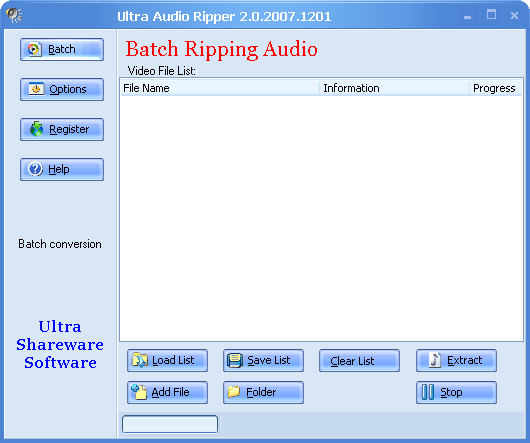Click the Stop button text
The width and height of the screenshot is (530, 443).
(451, 392)
